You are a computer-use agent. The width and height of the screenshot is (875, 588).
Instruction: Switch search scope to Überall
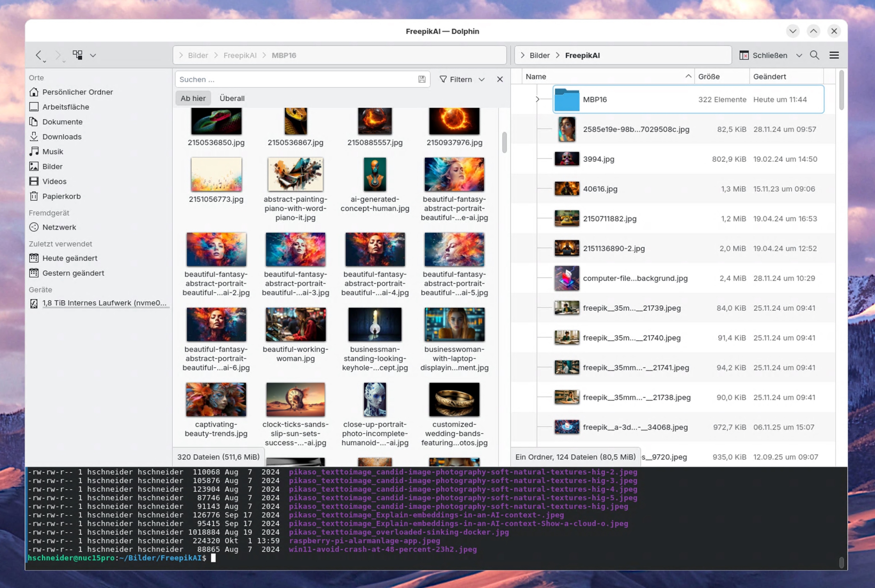[232, 98]
